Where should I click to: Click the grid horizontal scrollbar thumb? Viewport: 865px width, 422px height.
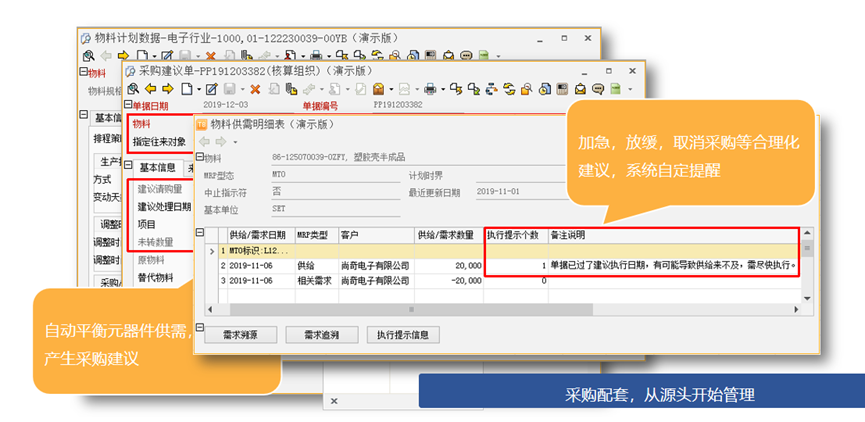pos(411,310)
